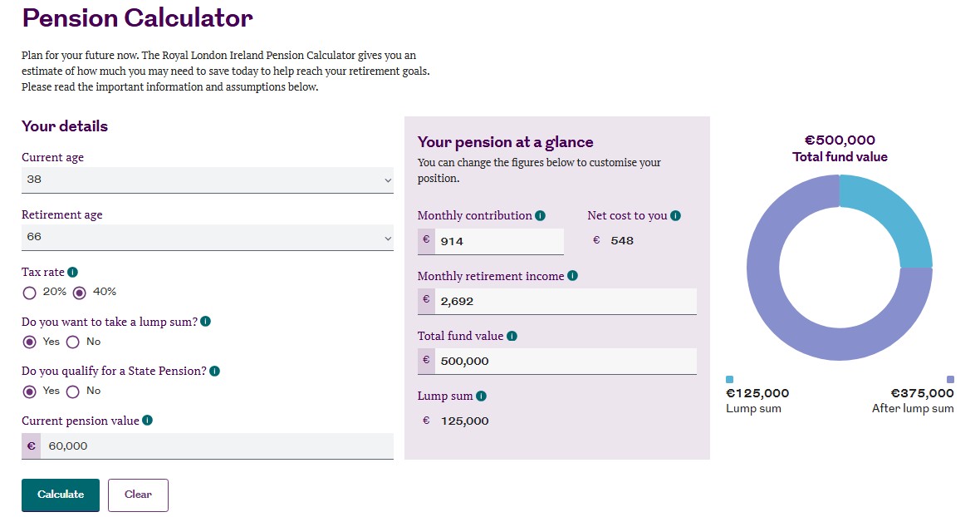Click the Total fund value info icon
This screenshot has width=980, height=517.
pos(512,336)
